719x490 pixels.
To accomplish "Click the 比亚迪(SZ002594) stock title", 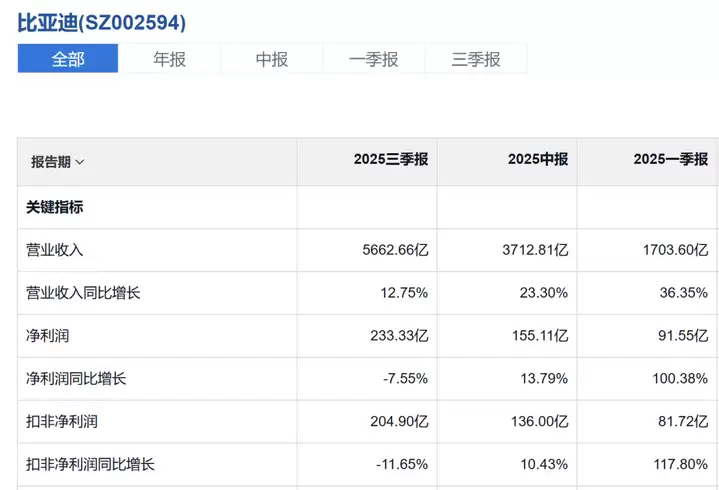I will 101,22.
